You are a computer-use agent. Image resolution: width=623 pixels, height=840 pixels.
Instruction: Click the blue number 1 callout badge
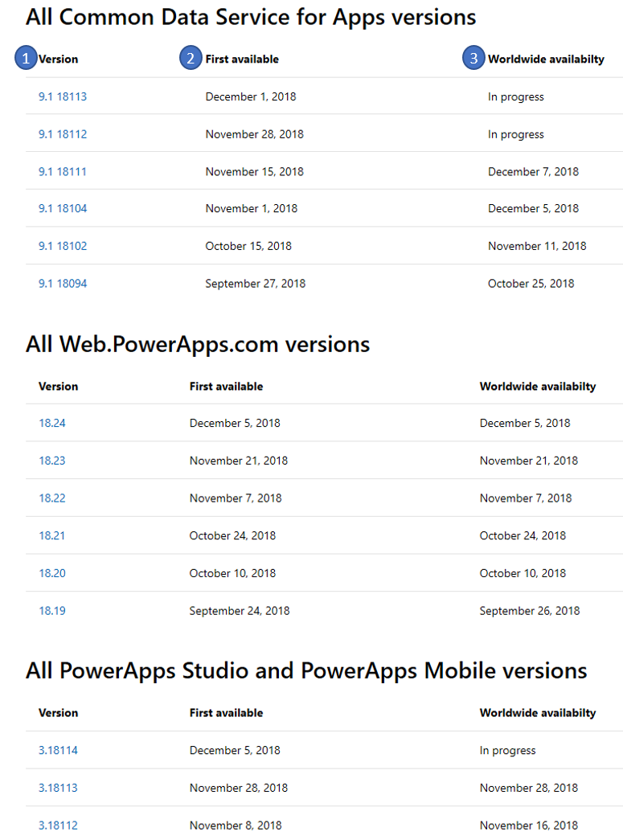26,59
